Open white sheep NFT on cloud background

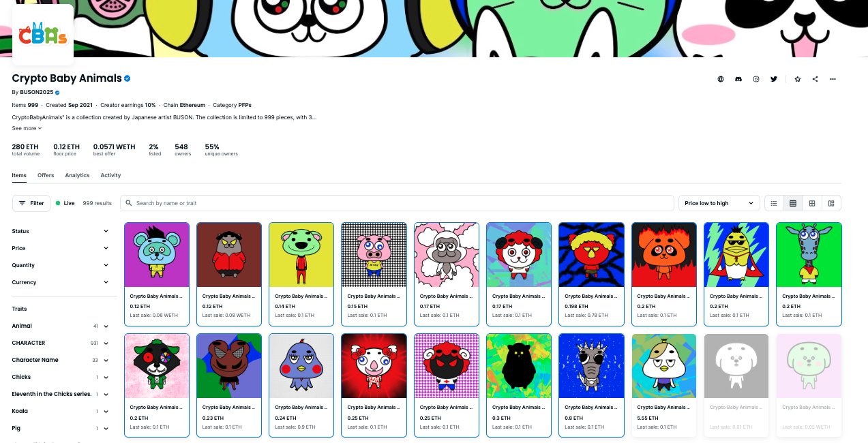click(x=447, y=255)
